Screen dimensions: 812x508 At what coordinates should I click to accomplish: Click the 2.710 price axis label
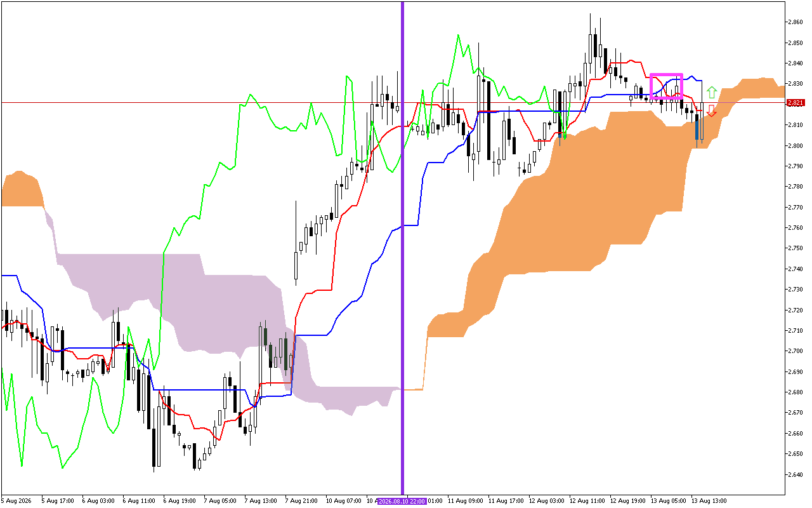point(795,331)
